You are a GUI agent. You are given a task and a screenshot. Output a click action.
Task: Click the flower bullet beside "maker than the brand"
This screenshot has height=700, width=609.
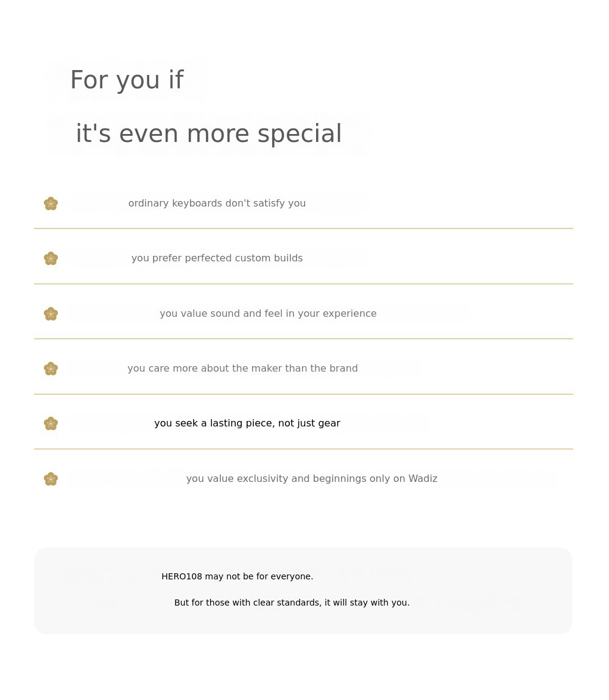click(51, 369)
